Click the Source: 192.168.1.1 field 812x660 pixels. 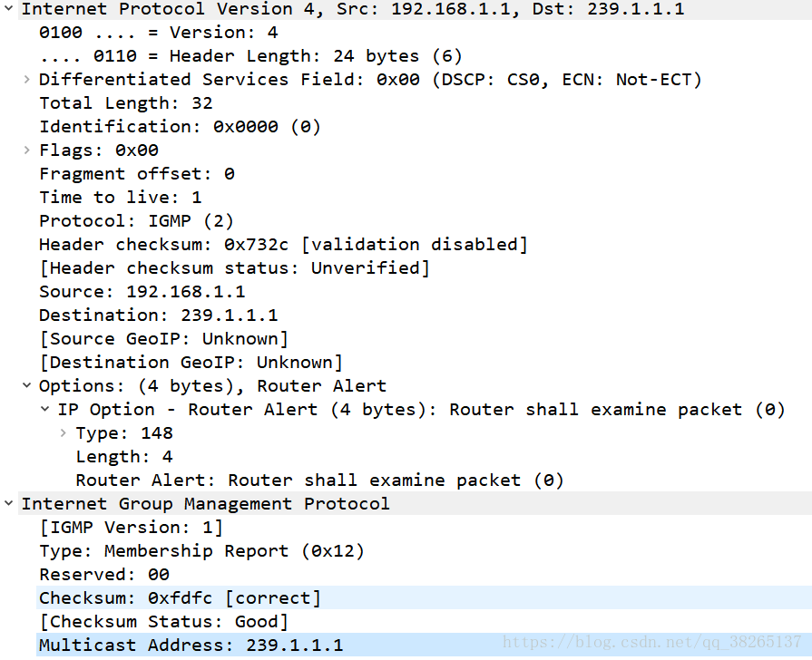[x=142, y=292]
